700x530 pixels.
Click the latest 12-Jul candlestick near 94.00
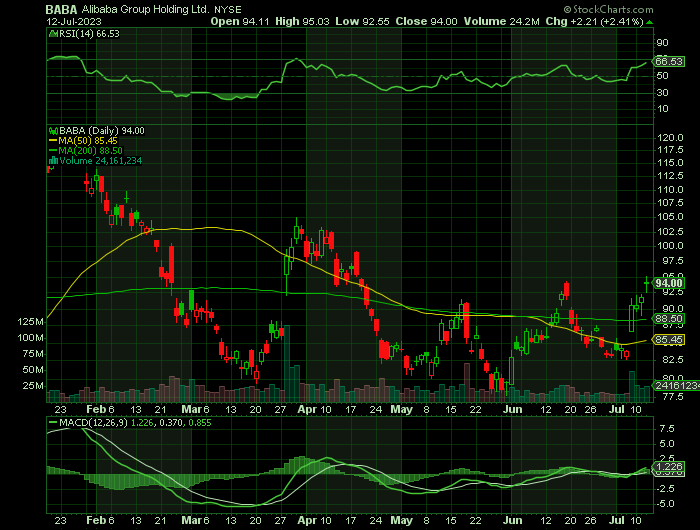click(646, 284)
